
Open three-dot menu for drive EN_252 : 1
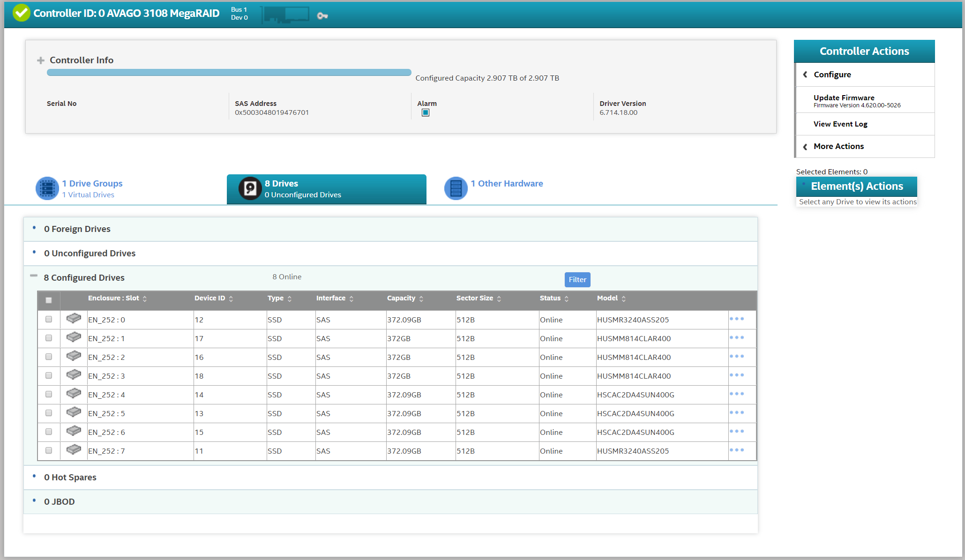[737, 337]
